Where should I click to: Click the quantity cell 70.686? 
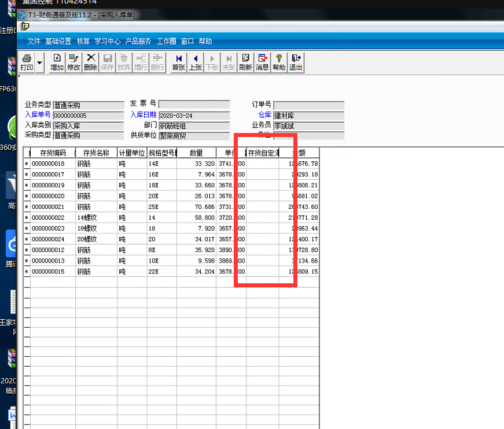click(x=196, y=207)
